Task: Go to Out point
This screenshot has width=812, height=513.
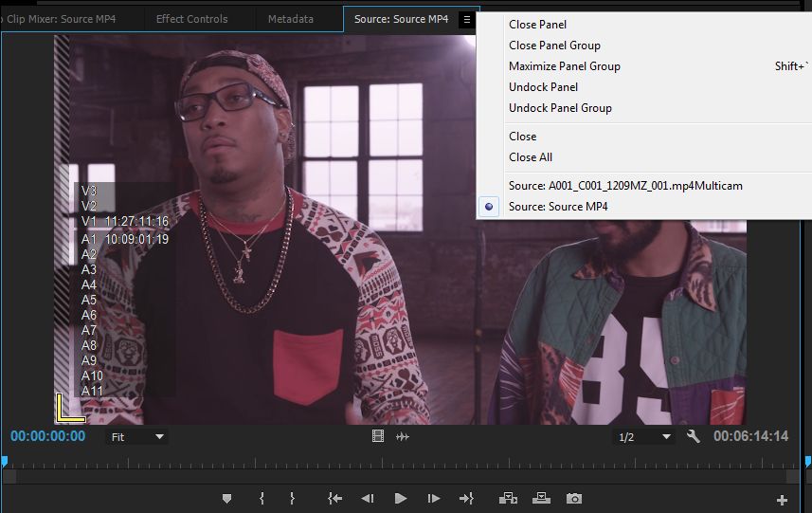Action: 466,499
